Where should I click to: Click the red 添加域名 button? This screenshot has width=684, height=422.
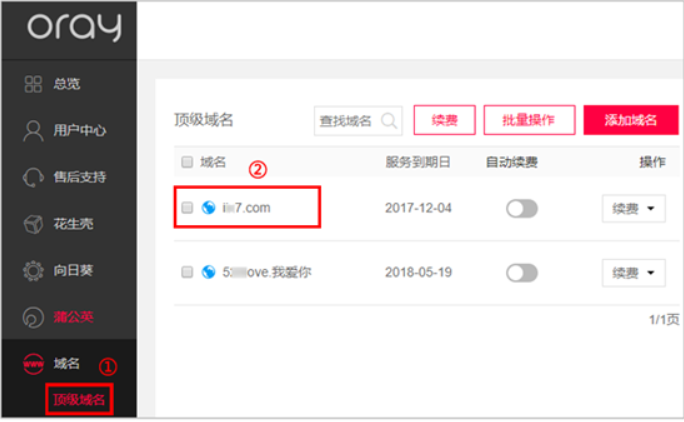click(x=631, y=120)
